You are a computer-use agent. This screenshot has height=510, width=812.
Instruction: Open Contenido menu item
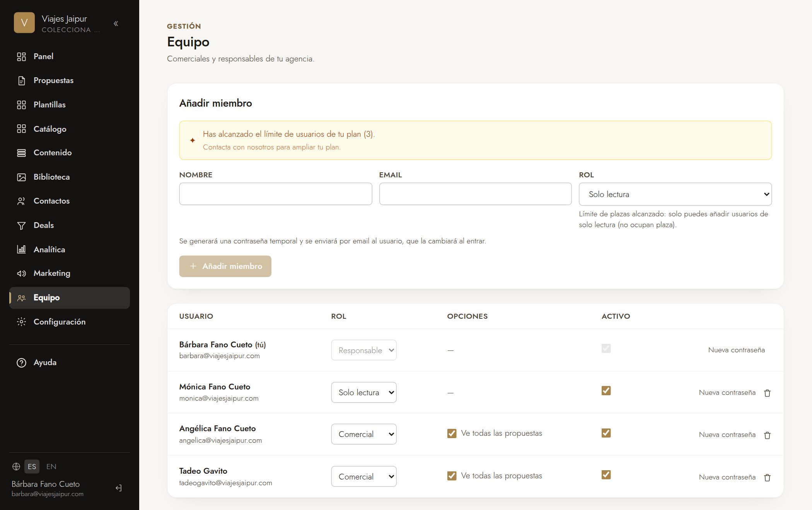(x=70, y=153)
